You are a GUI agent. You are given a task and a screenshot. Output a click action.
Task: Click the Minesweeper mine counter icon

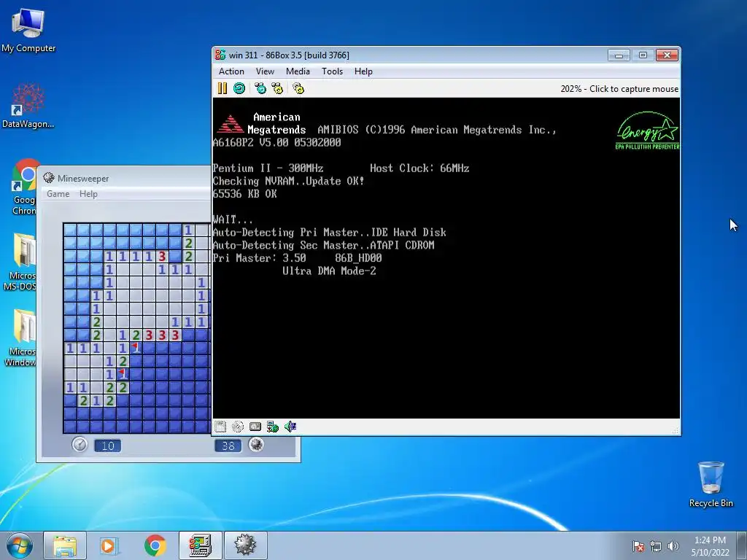coord(256,445)
